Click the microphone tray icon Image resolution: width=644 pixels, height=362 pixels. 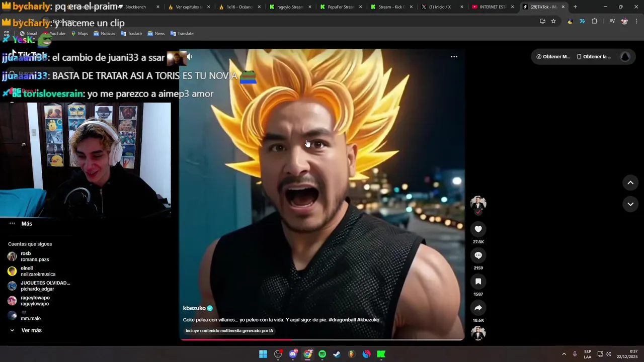[x=575, y=354]
